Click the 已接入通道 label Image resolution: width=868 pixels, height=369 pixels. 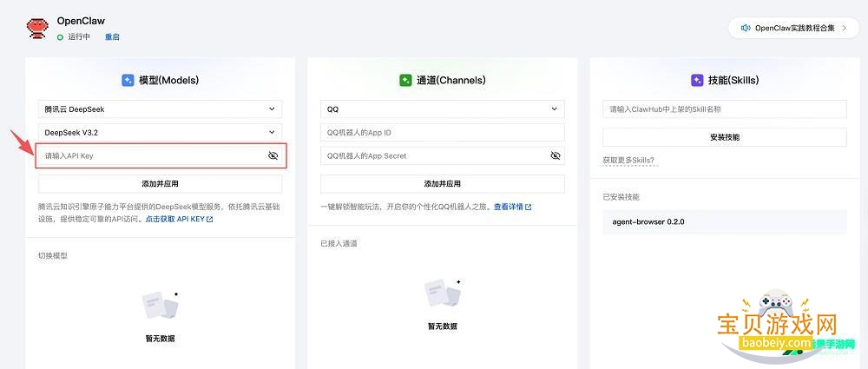(x=339, y=243)
